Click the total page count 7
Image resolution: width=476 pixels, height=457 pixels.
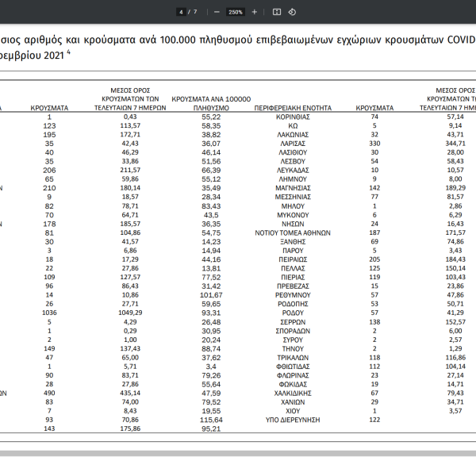tap(195, 12)
